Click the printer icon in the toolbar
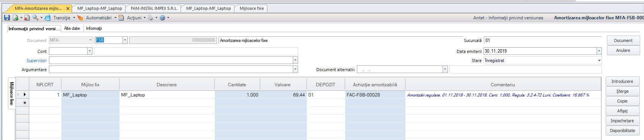The image size is (644, 140). (x=151, y=18)
